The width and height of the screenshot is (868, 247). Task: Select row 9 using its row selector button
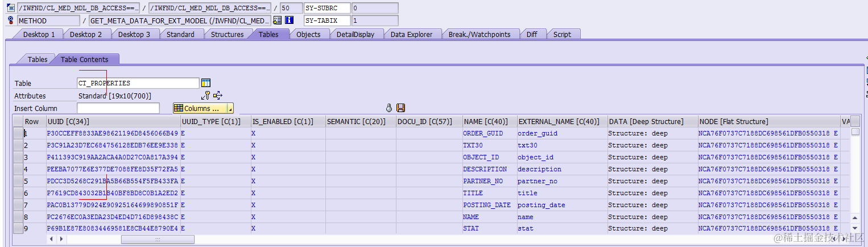18,229
